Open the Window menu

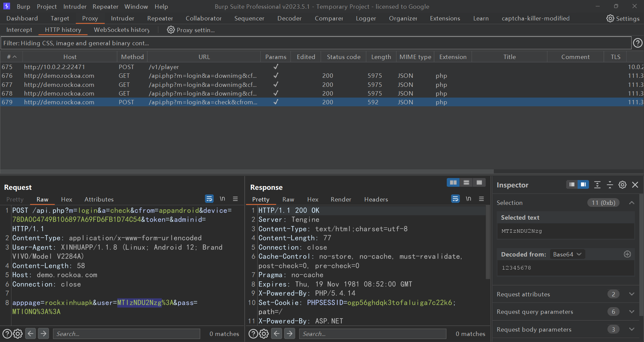coord(136,6)
